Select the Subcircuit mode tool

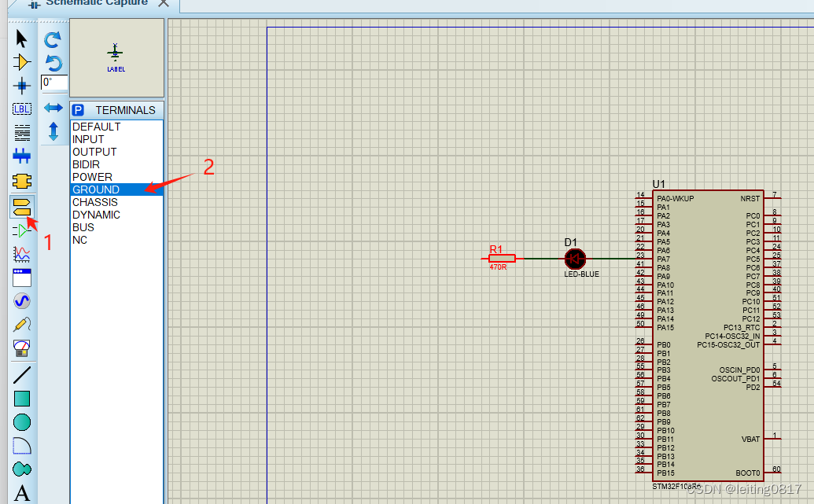tap(22, 181)
